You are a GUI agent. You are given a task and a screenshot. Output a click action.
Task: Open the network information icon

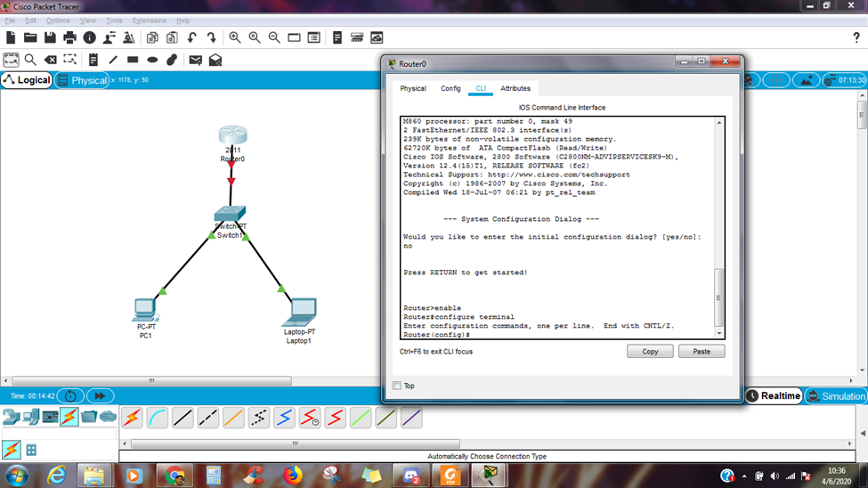click(90, 37)
